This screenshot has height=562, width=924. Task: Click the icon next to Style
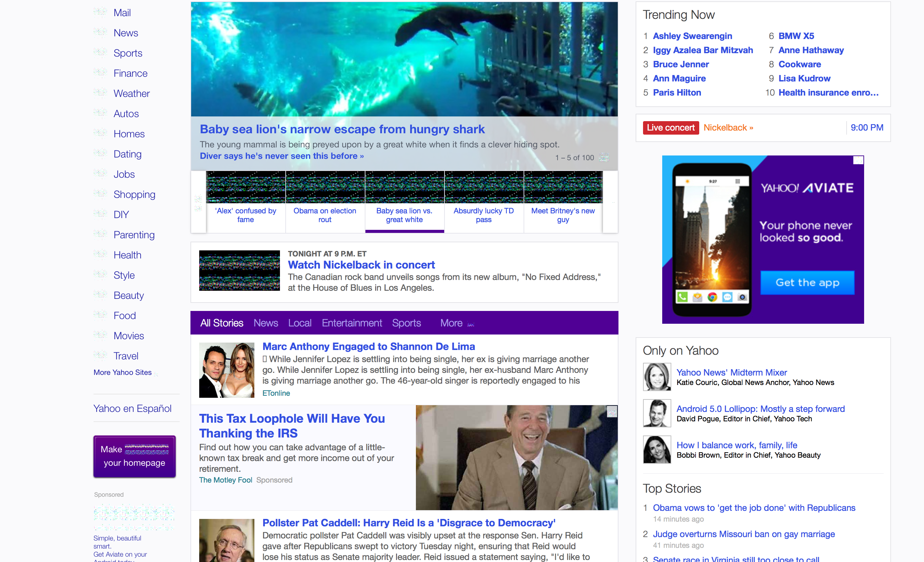pos(100,275)
